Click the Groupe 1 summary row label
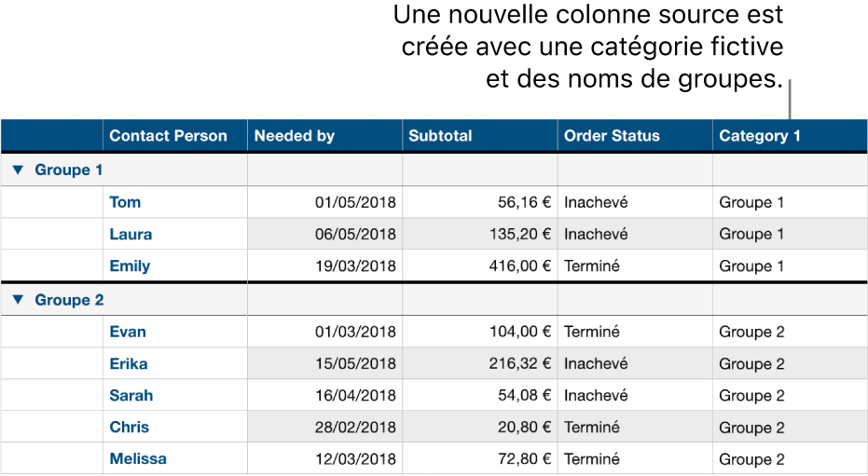The width and height of the screenshot is (868, 476). coord(69,170)
